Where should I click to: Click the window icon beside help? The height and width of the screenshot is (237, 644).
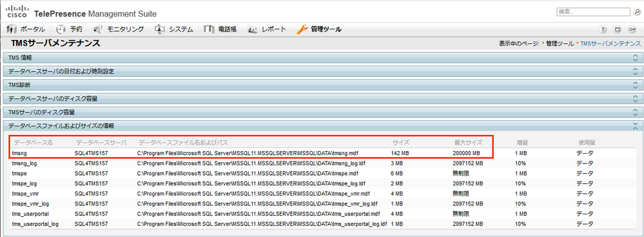[x=617, y=30]
